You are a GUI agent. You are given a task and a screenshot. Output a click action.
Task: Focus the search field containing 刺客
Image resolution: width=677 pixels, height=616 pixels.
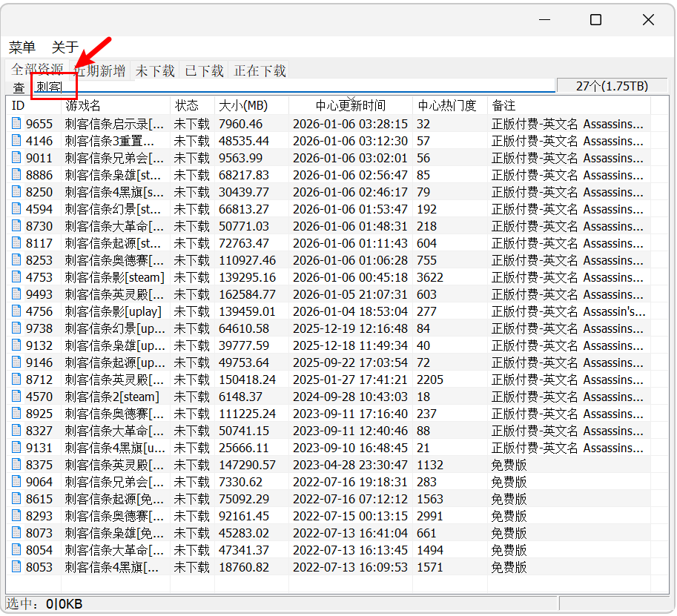pos(294,87)
